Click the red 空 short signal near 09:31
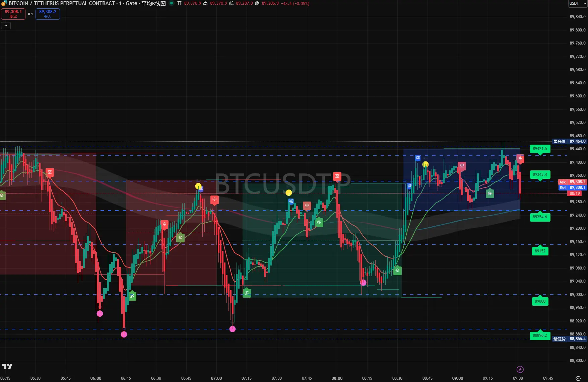Viewport: 588px width, 382px height. pyautogui.click(x=520, y=158)
